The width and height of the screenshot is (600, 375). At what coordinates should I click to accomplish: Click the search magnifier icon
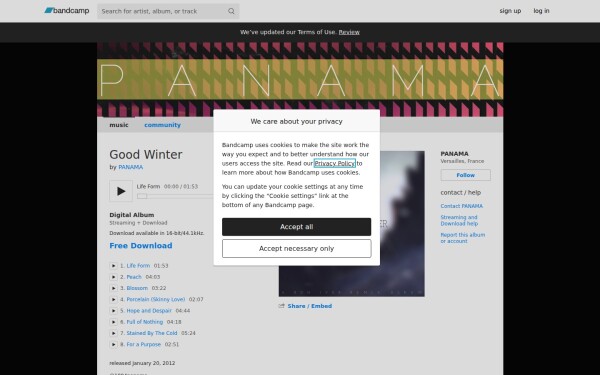(x=231, y=11)
